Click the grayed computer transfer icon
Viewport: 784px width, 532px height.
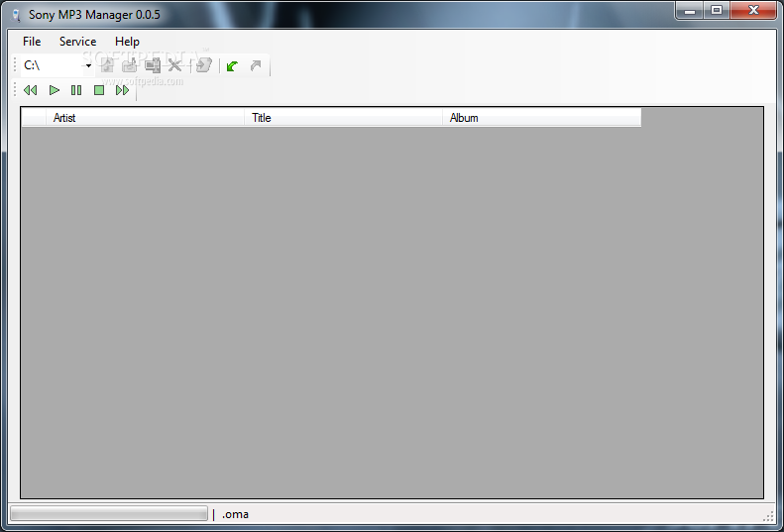(153, 65)
